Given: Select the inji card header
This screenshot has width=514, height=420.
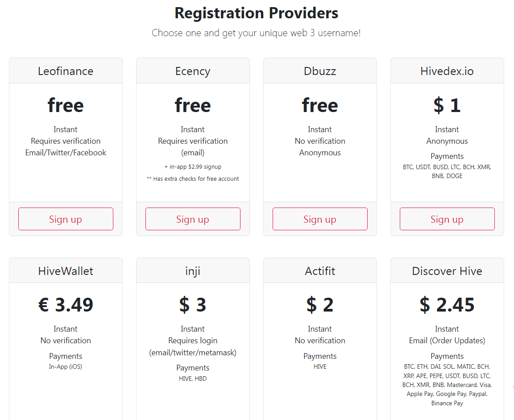Looking at the screenshot, I should pos(193,271).
